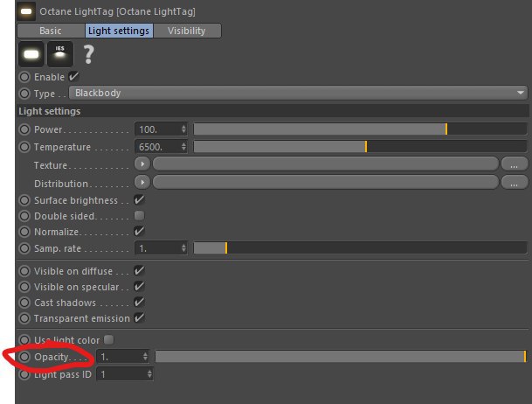Viewport: 532px width, 404px height.
Task: Click the Opacity value stepper arrows
Action: tap(145, 357)
